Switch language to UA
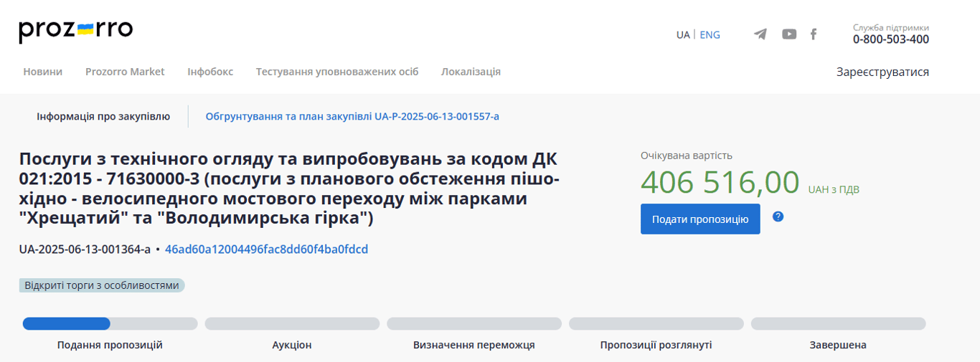 click(x=683, y=34)
